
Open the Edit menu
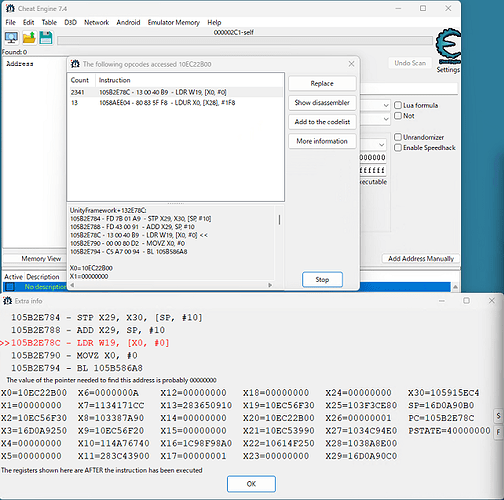pos(28,22)
